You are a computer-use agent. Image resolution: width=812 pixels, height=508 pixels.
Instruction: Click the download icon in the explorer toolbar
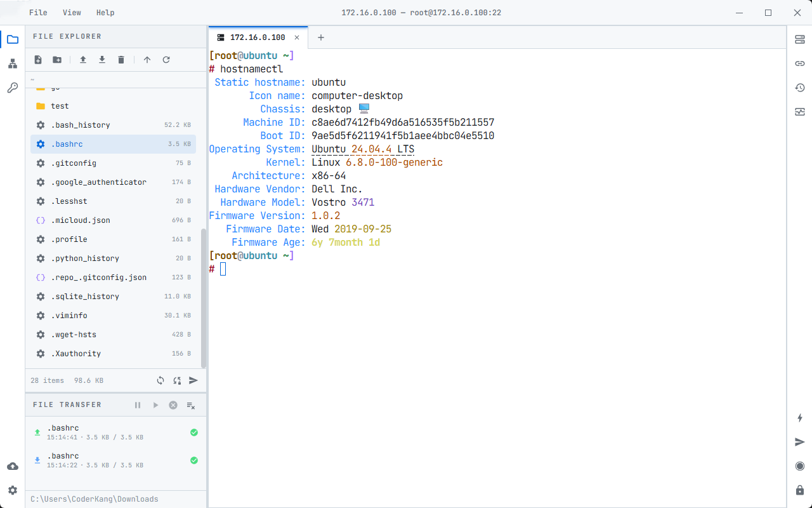pyautogui.click(x=102, y=60)
